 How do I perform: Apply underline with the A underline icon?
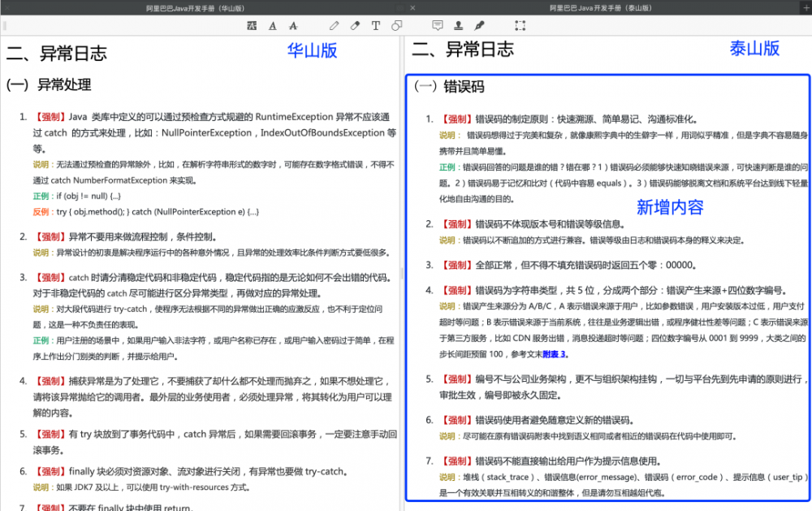272,25
